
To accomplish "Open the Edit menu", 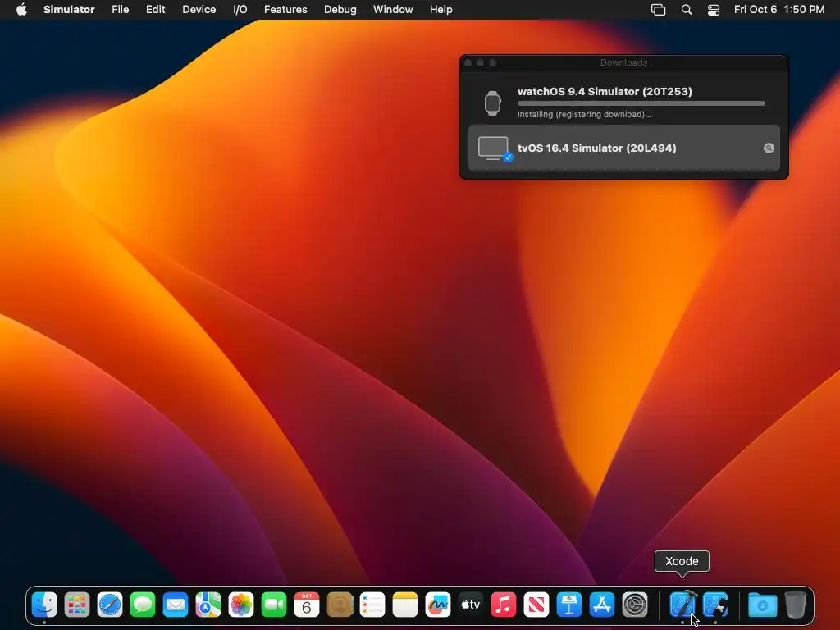I will tap(155, 10).
